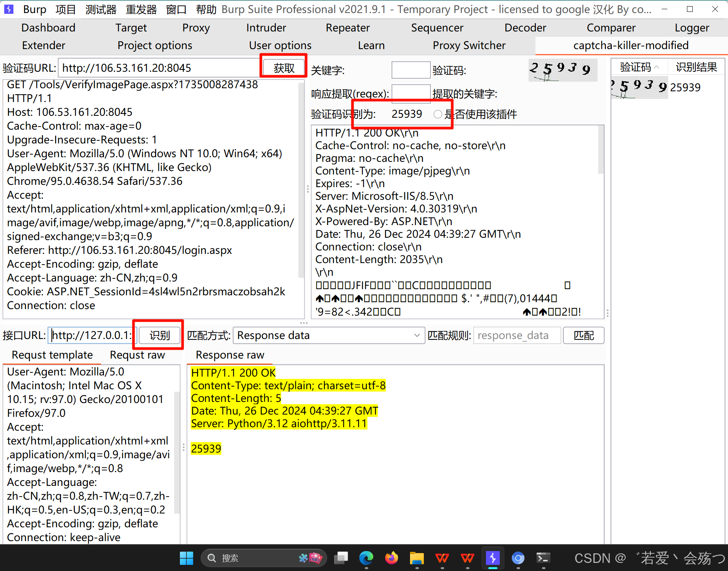The image size is (728, 571).
Task: Click inside the 关键字 input field
Action: pyautogui.click(x=410, y=70)
